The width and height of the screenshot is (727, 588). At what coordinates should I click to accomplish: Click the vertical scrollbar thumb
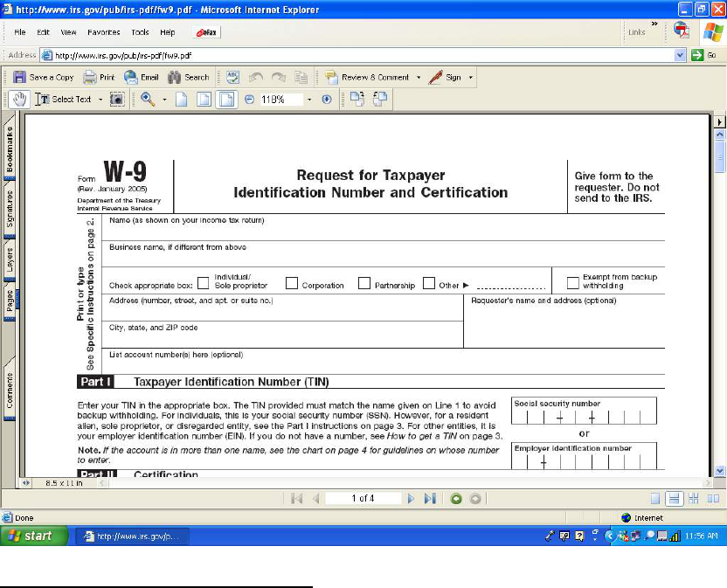(x=720, y=156)
